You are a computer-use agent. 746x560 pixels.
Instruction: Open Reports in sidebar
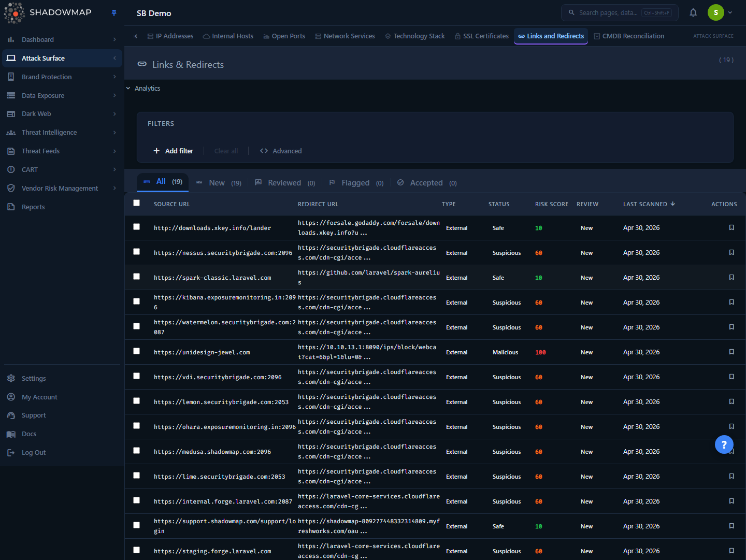[x=33, y=207]
